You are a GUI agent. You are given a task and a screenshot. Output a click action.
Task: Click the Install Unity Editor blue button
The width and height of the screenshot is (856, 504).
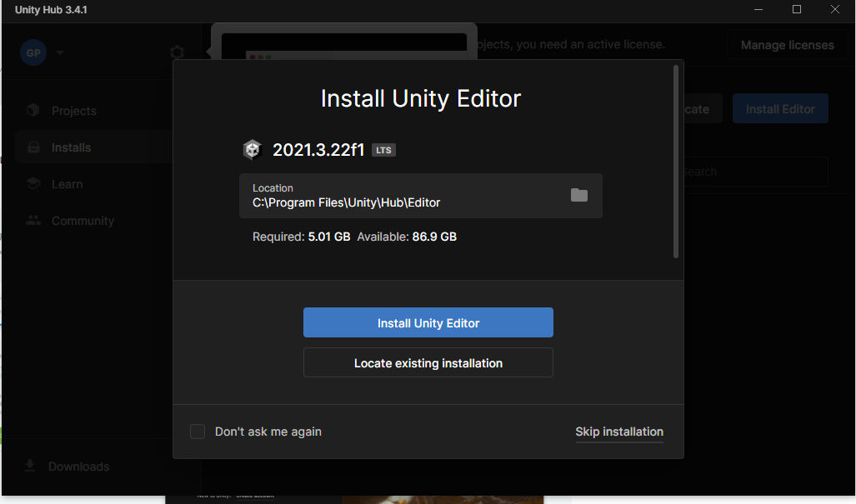point(428,322)
